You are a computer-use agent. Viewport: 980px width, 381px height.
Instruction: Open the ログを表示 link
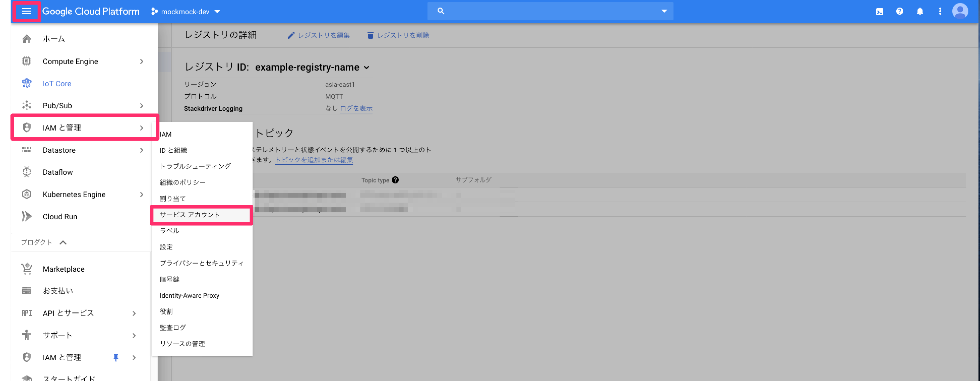click(x=356, y=108)
